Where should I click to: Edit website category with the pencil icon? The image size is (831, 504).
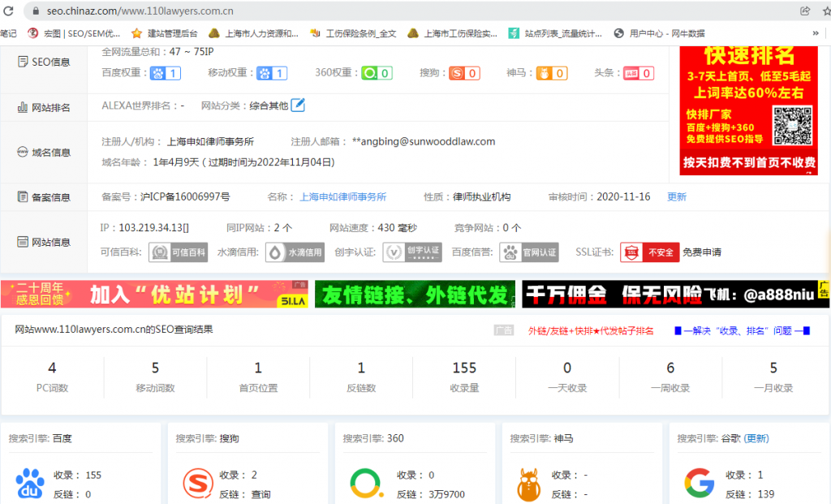(299, 105)
